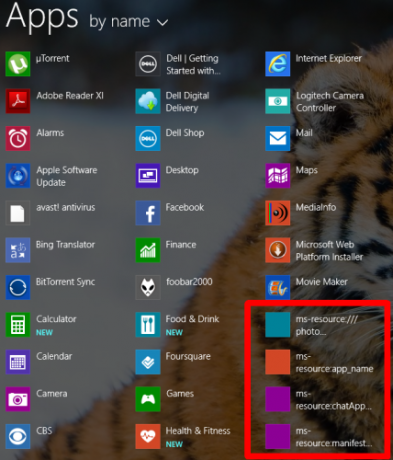Viewport: 393px width, 460px height.
Task: Open the Alarms app icon
Action: pyautogui.click(x=18, y=138)
